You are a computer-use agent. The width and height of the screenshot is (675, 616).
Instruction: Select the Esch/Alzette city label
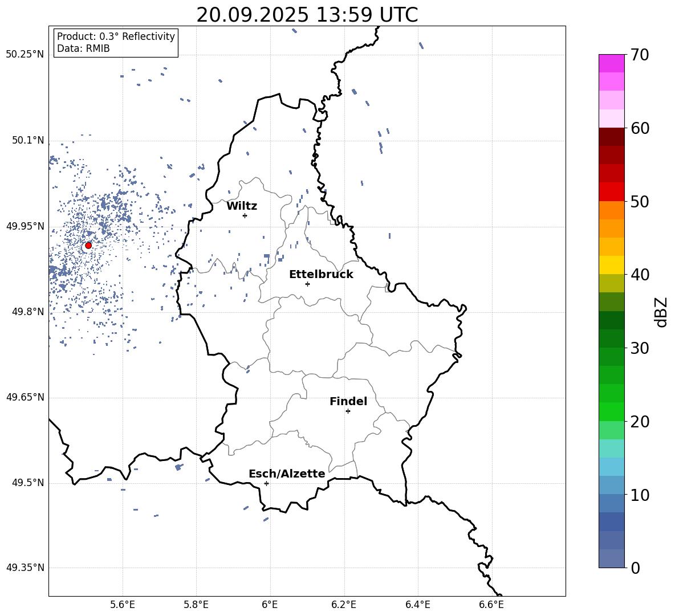pyautogui.click(x=287, y=474)
